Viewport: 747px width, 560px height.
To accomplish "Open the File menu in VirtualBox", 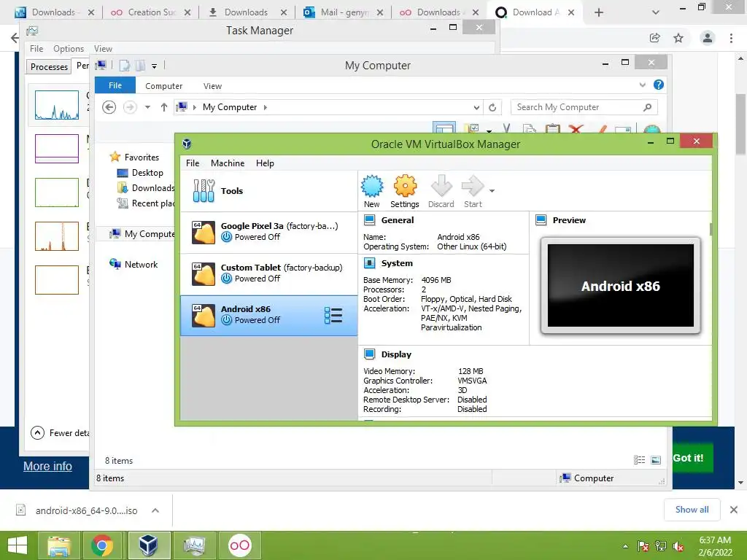I will pyautogui.click(x=193, y=163).
